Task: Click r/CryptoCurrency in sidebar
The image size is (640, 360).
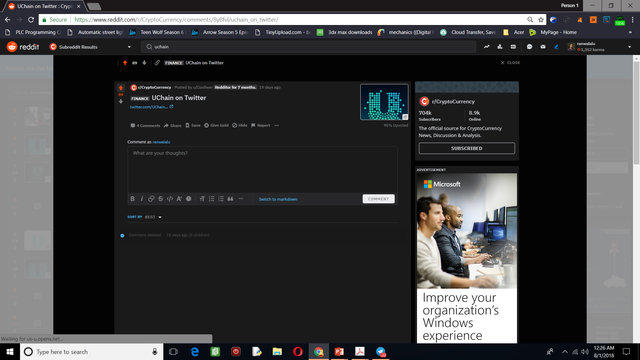Action: pyautogui.click(x=453, y=102)
